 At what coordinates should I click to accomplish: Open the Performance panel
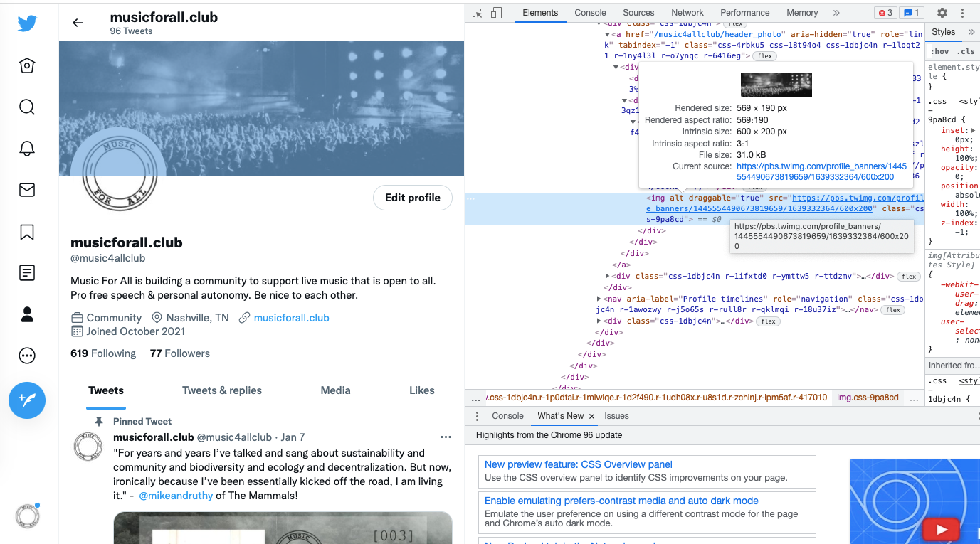745,13
